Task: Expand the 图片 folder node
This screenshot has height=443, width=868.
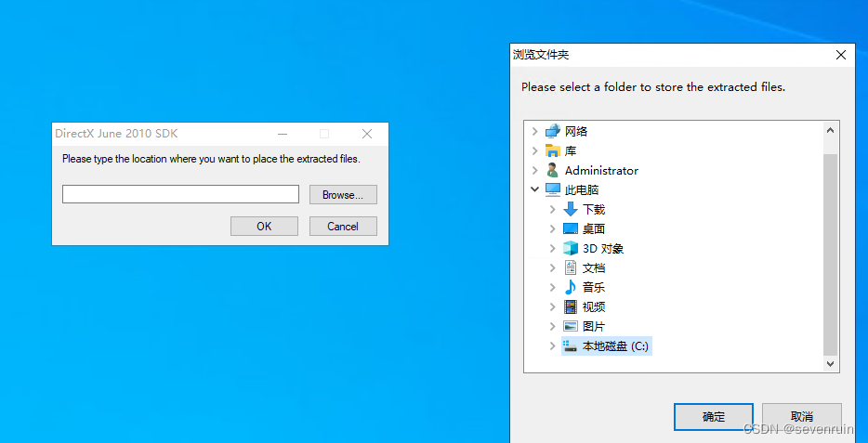Action: (552, 326)
